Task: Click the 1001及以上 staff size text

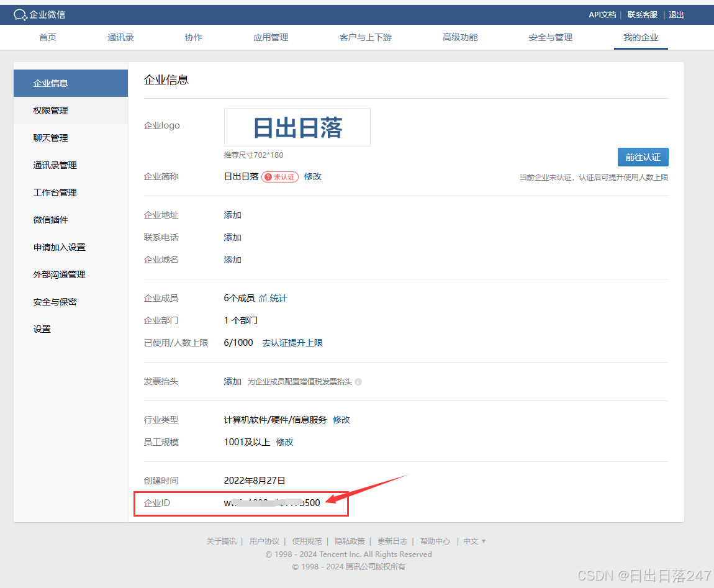Action: pos(247,442)
